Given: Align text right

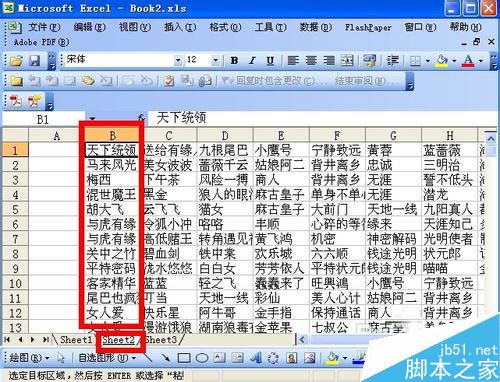Looking at the screenshot, I should point(329,61).
